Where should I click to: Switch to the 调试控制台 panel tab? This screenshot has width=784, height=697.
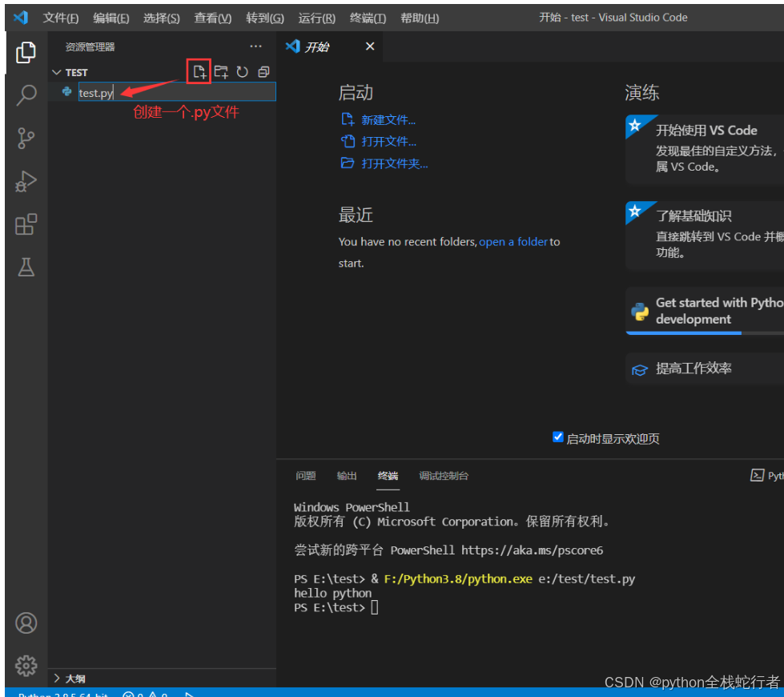point(444,476)
